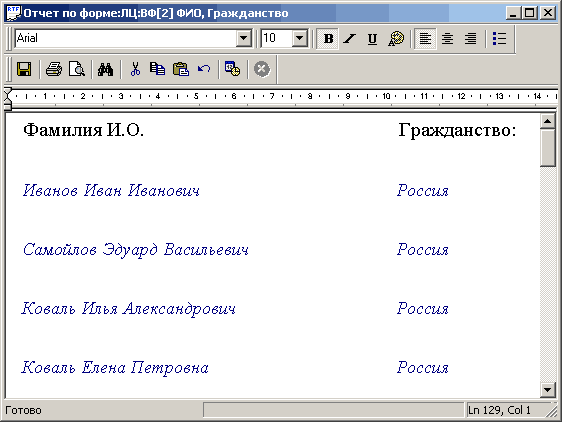The image size is (562, 422).
Task: Click the Save floppy disk icon
Action: pos(24,69)
